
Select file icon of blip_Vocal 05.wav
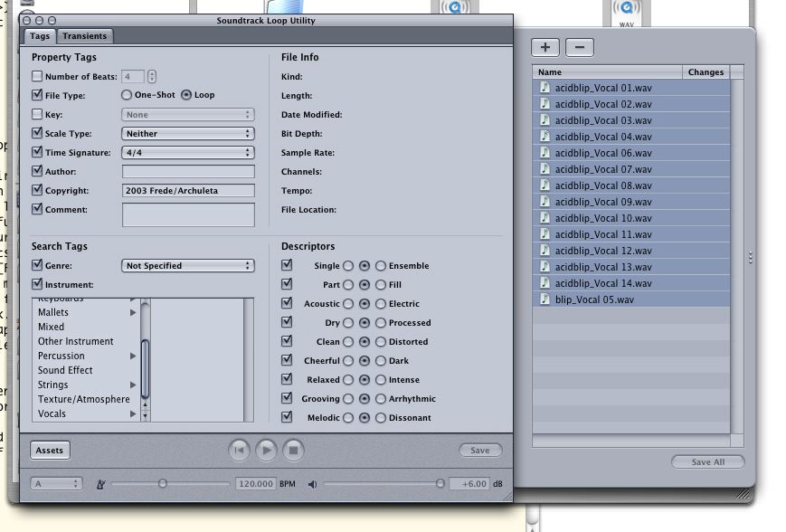[545, 299]
